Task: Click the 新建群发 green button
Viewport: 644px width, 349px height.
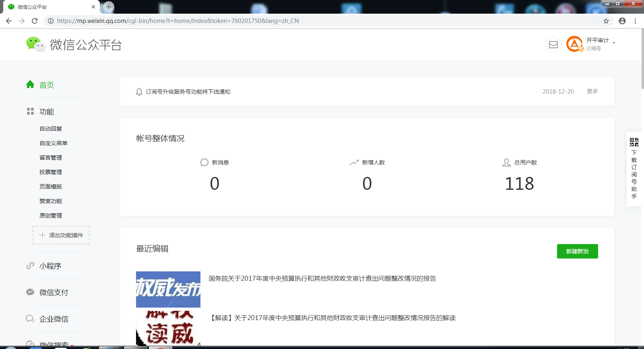Action: (x=577, y=251)
